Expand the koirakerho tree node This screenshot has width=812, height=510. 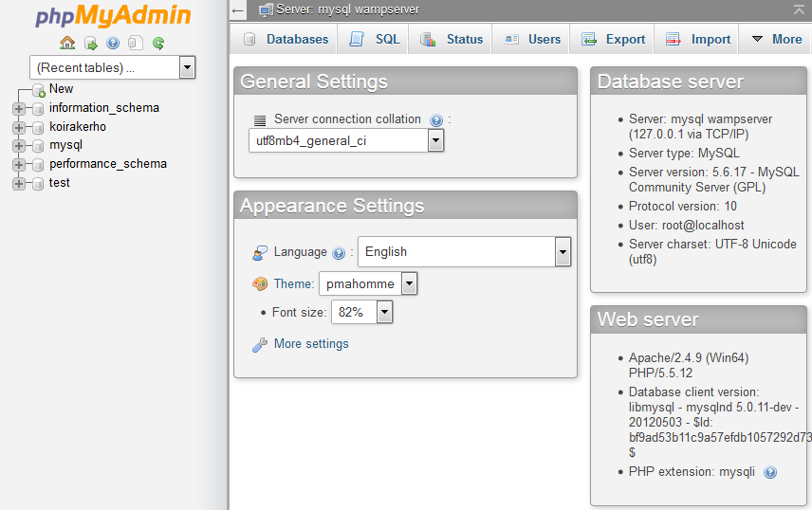19,127
